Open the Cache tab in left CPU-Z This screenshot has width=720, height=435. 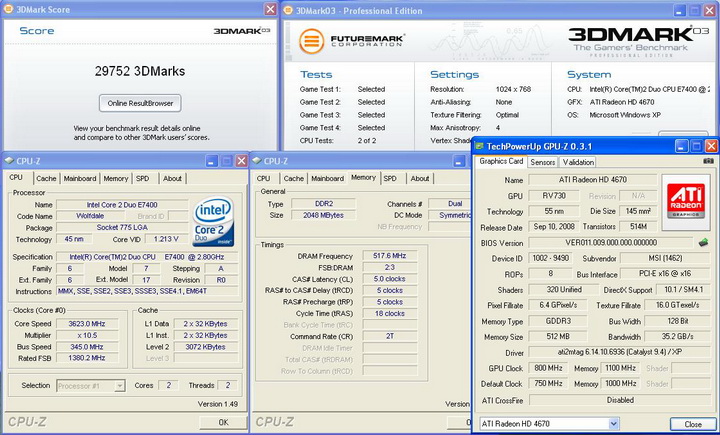[46, 178]
